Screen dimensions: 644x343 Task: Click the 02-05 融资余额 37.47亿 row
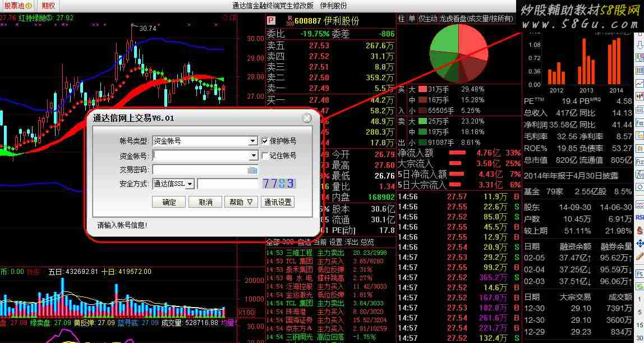[578, 258]
